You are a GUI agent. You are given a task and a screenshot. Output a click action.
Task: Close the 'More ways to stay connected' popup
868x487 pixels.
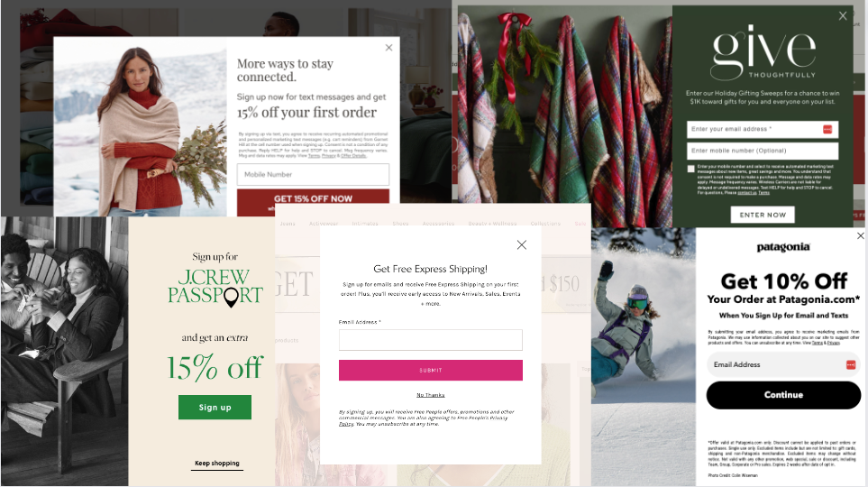[388, 48]
